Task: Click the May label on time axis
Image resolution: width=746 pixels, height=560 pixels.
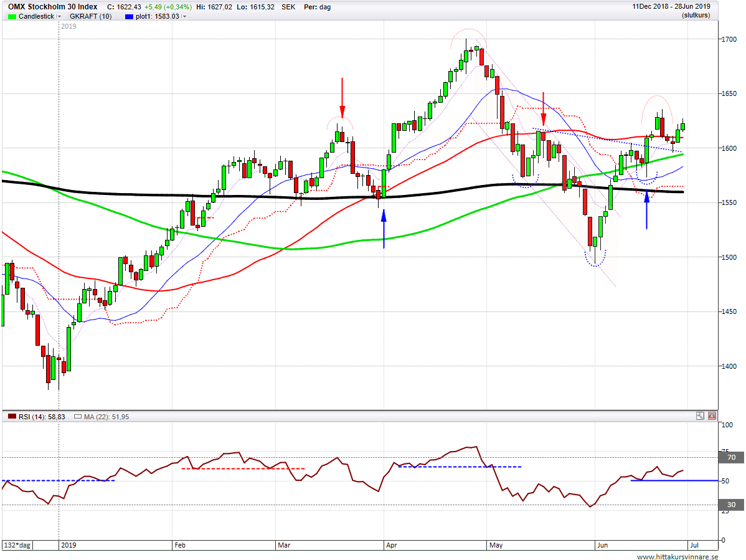Action: click(x=496, y=545)
